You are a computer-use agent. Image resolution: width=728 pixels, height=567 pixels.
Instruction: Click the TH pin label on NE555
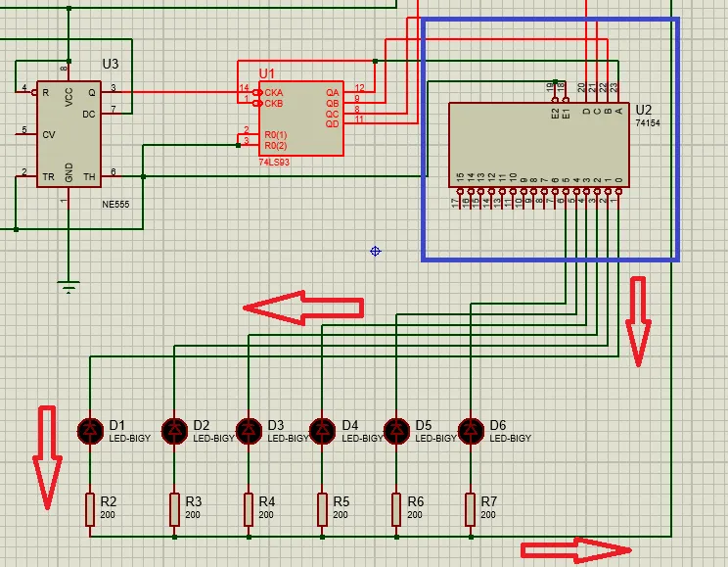click(89, 176)
